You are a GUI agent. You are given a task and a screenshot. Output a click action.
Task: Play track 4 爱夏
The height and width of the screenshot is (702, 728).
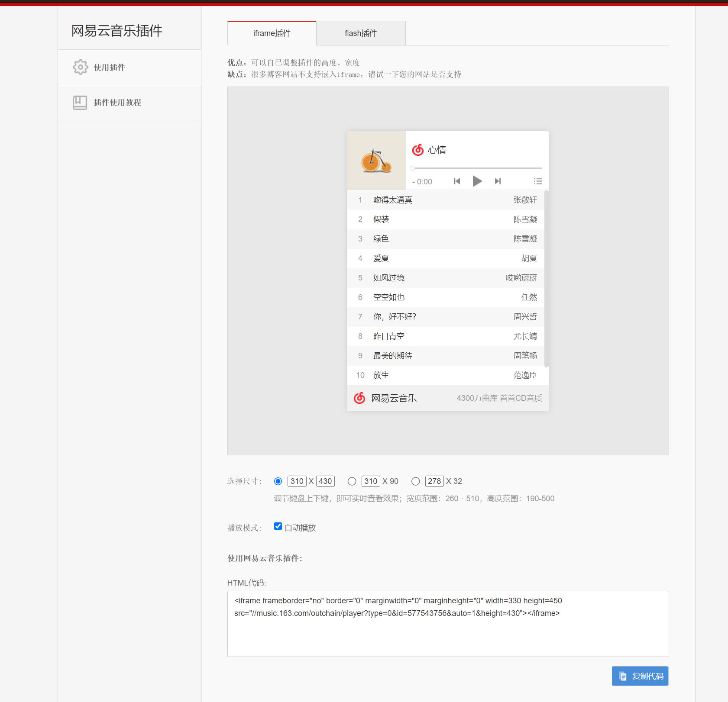pos(446,258)
